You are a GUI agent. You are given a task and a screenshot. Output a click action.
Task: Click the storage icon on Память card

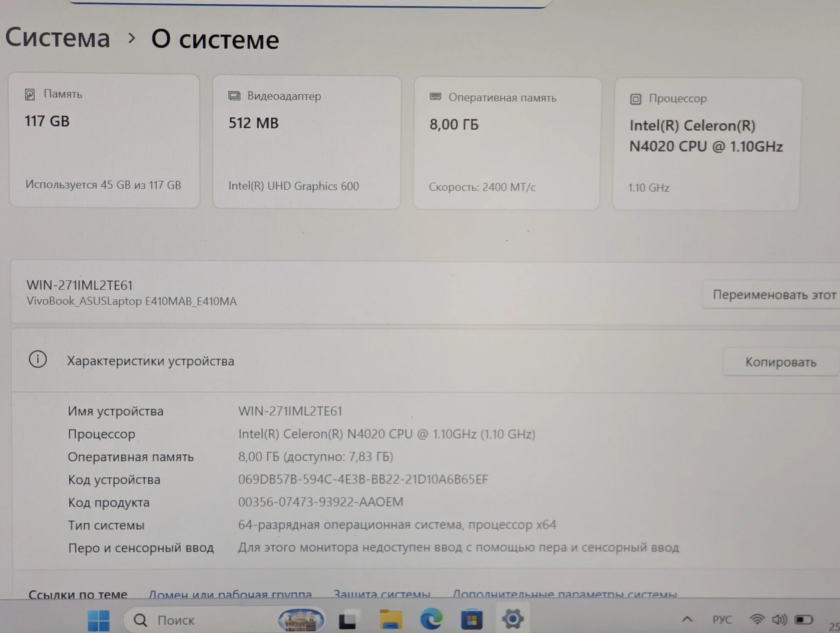click(29, 94)
